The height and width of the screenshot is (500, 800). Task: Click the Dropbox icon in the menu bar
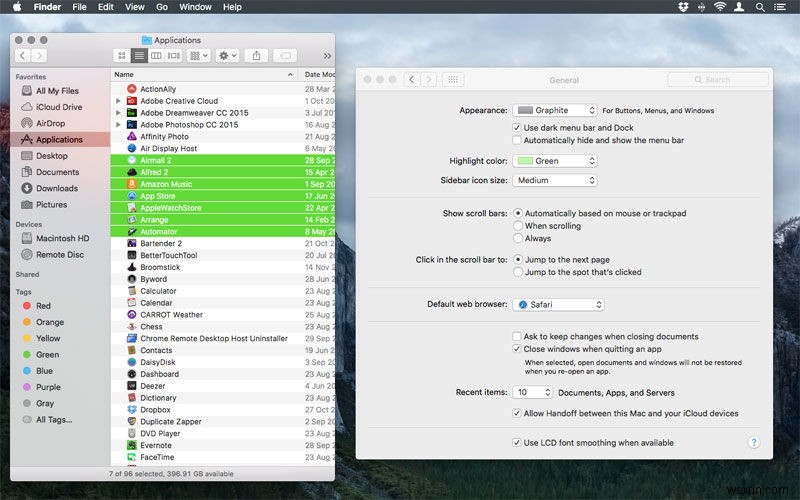click(x=683, y=7)
